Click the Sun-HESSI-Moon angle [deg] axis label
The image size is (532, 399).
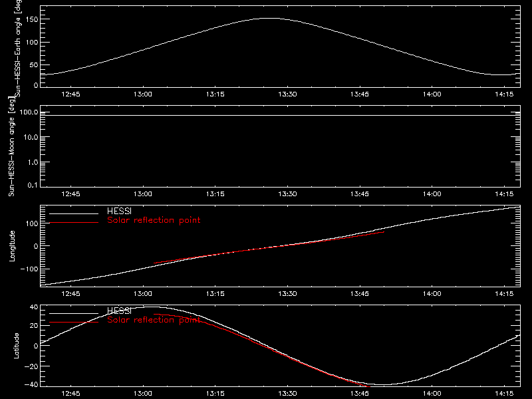11,147
